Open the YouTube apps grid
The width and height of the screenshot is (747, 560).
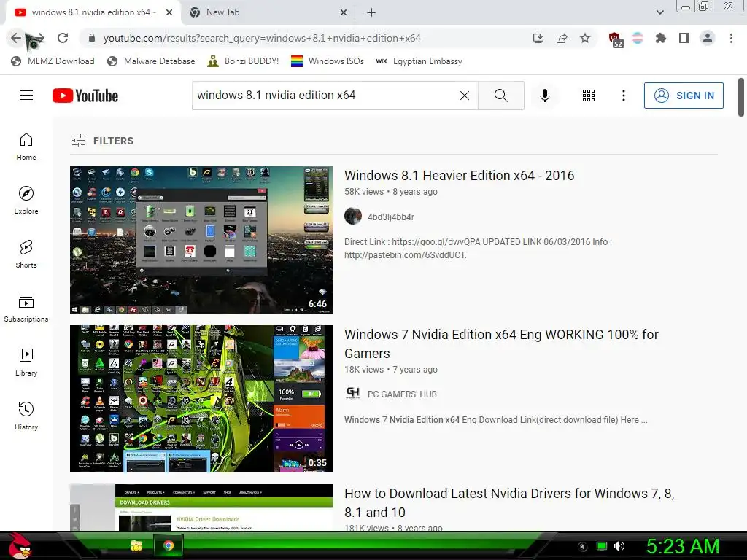click(x=589, y=96)
